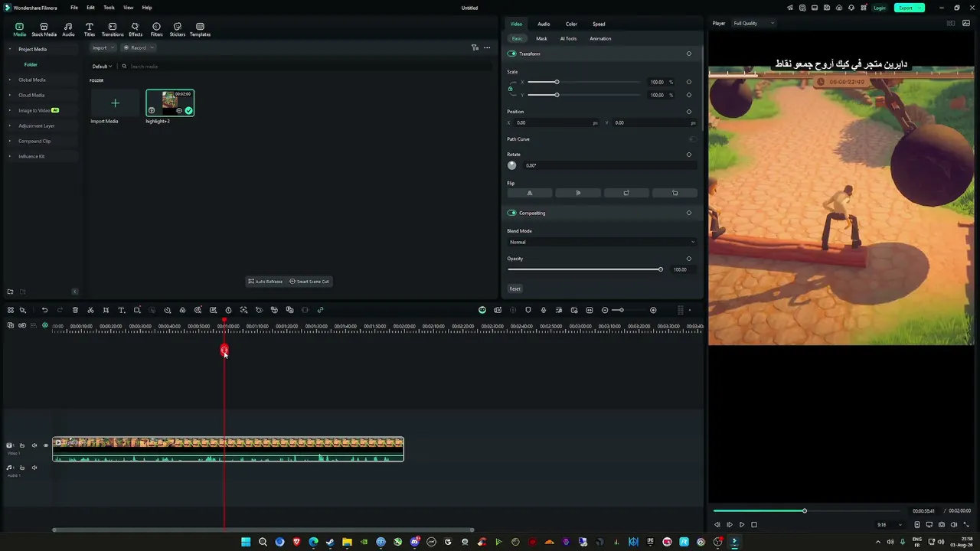Open the AI Tools sub-tab

568,38
